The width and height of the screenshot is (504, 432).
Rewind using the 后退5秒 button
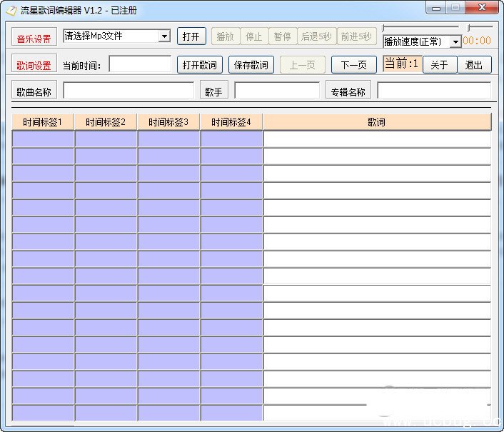(316, 36)
